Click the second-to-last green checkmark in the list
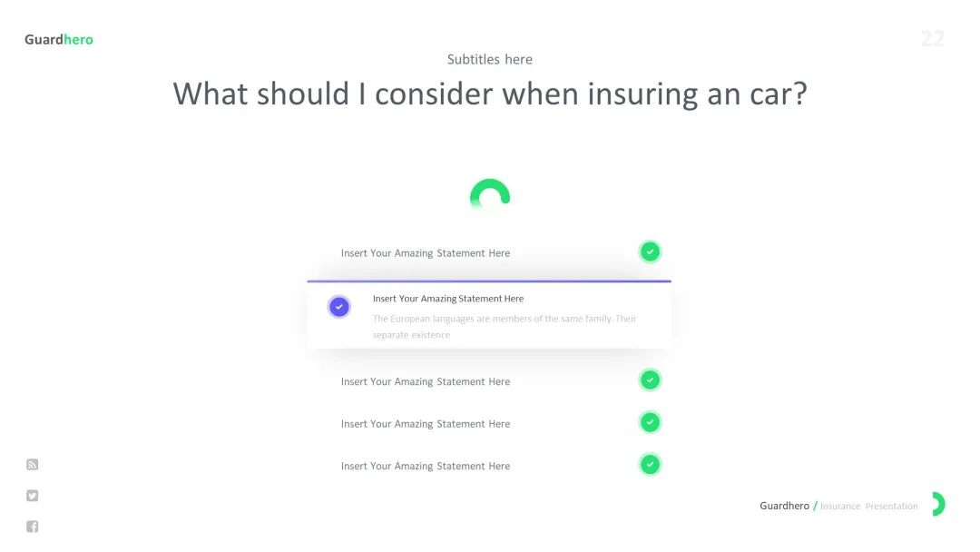 650,422
